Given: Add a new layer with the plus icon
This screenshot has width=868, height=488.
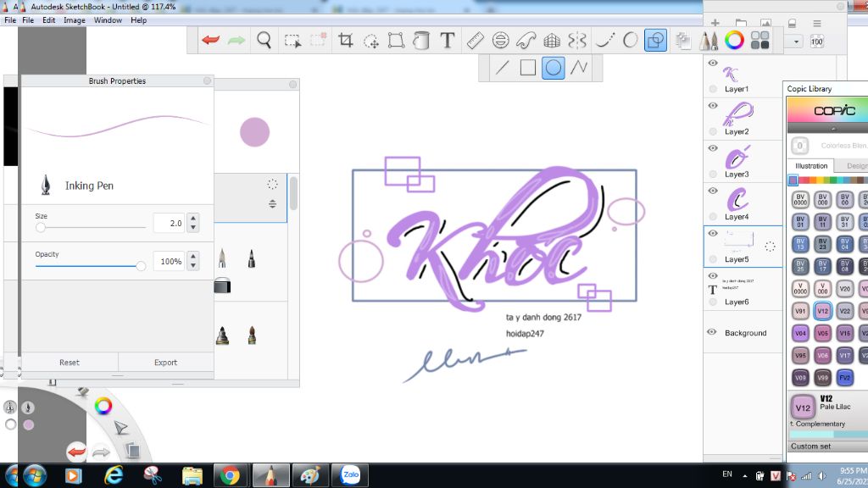Looking at the screenshot, I should [715, 23].
